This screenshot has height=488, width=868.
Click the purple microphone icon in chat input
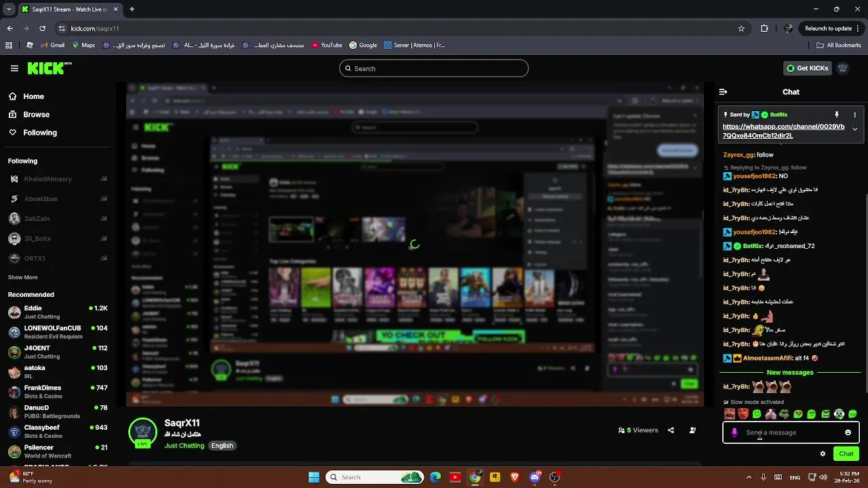tap(734, 432)
